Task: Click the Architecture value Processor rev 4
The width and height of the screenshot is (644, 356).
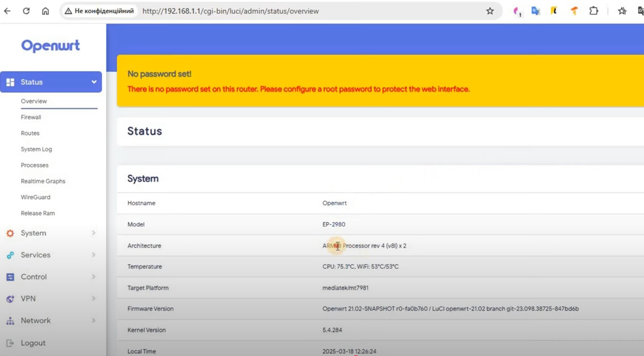Action: pos(364,246)
